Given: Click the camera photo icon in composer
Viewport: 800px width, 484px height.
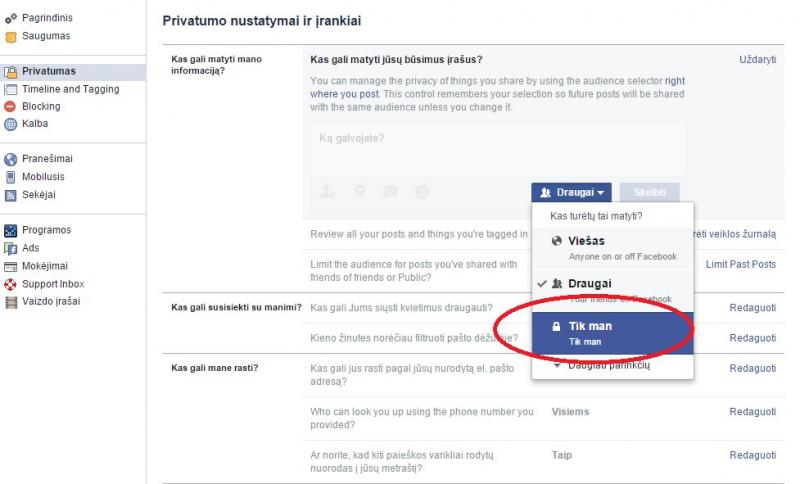Looking at the screenshot, I should click(390, 191).
